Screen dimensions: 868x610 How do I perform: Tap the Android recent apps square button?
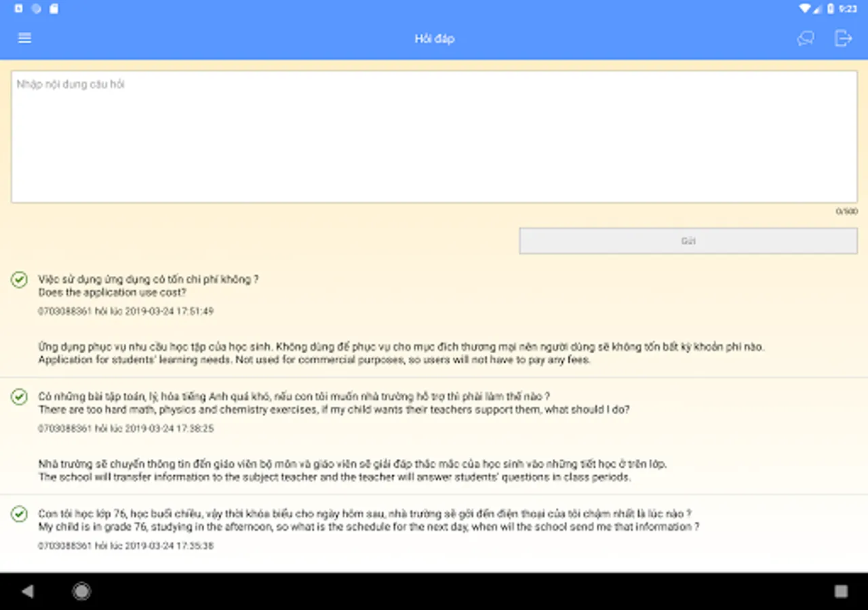(841, 592)
